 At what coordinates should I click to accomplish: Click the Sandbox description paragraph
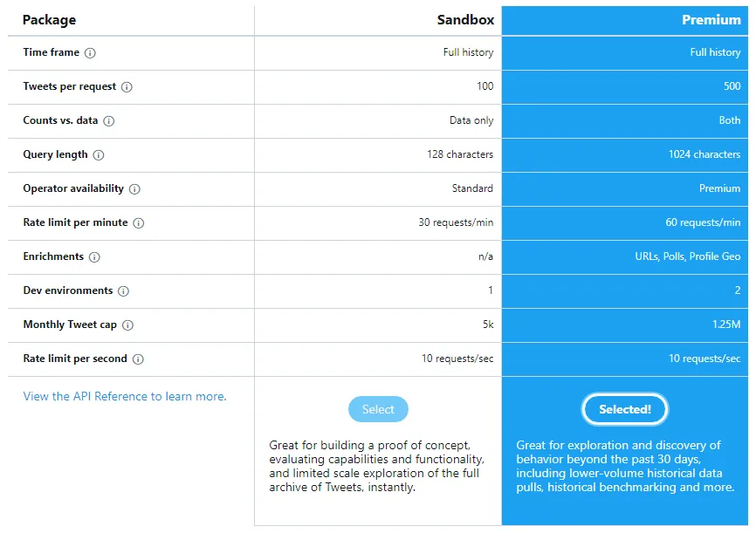[x=376, y=466]
